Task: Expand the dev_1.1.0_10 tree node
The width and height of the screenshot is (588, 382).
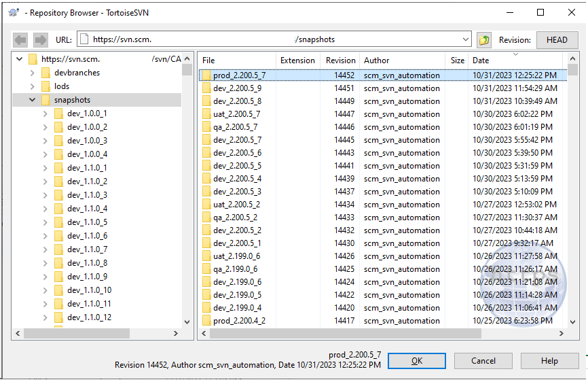Action: point(45,290)
